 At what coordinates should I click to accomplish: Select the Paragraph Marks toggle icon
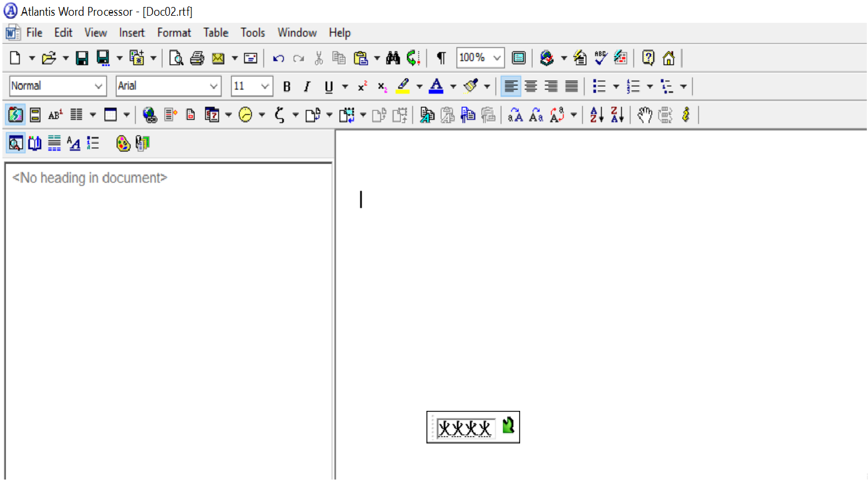[440, 58]
